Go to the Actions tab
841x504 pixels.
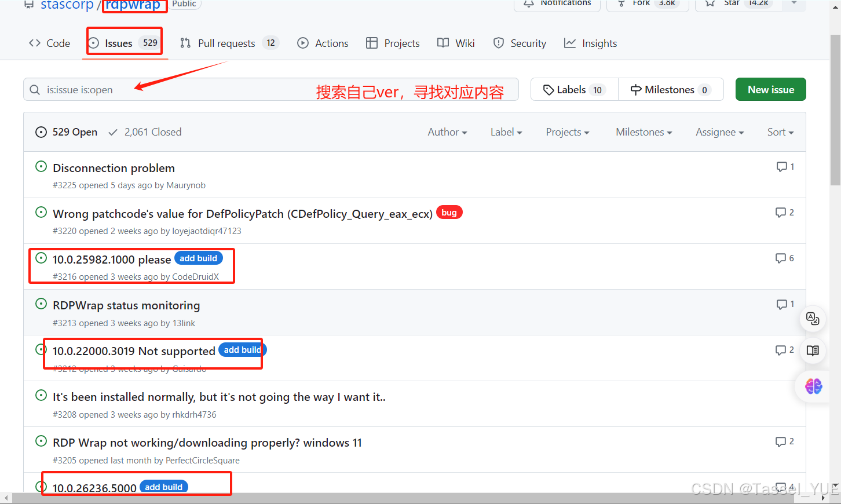click(x=323, y=43)
